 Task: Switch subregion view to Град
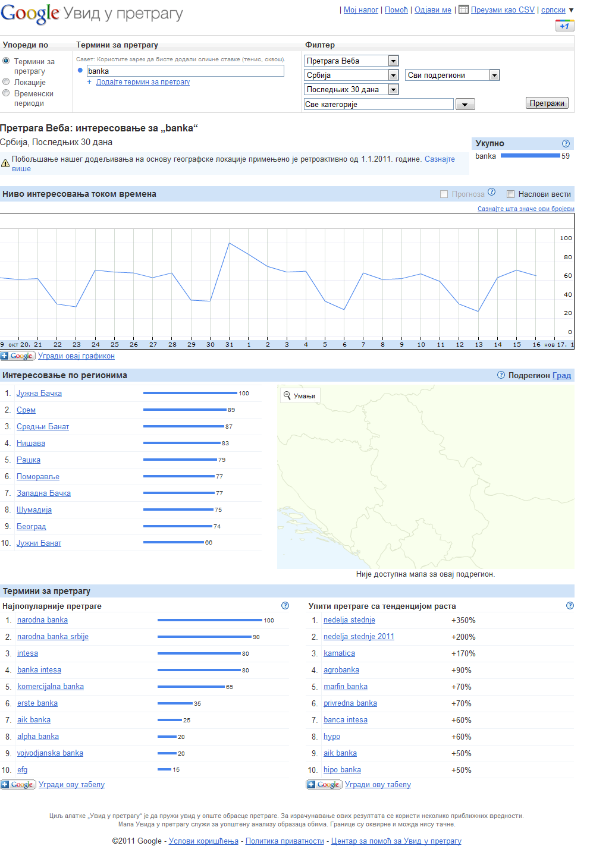(561, 375)
